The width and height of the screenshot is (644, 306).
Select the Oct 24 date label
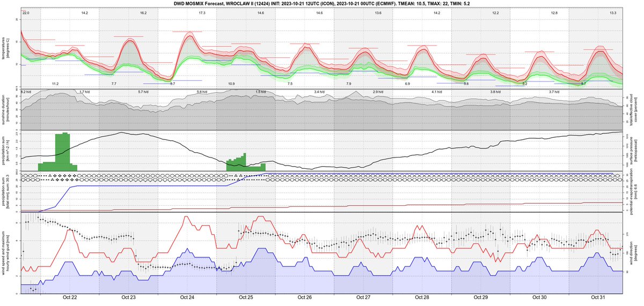[187, 297]
